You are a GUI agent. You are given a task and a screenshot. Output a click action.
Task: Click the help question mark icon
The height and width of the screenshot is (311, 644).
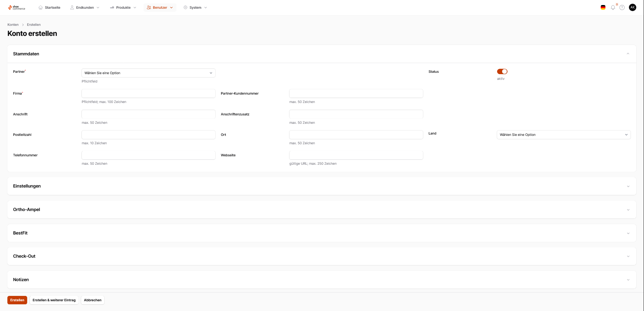622,7
